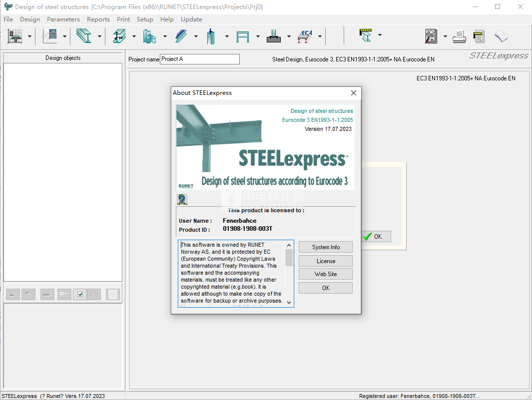
Task: Open the cross-section with axes tool
Action: tap(119, 36)
